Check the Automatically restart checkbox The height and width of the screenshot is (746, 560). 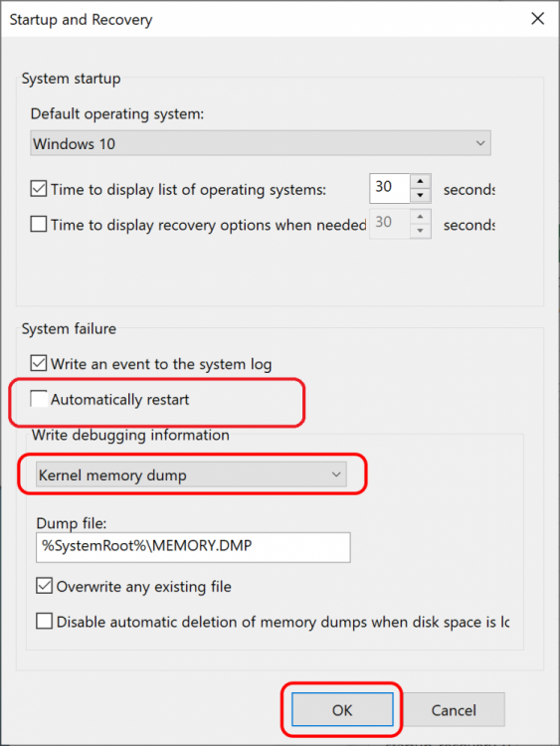(x=39, y=399)
